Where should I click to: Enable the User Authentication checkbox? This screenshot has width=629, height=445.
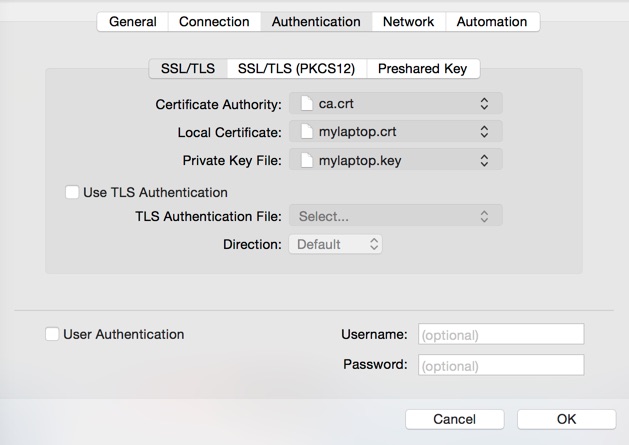pos(52,334)
